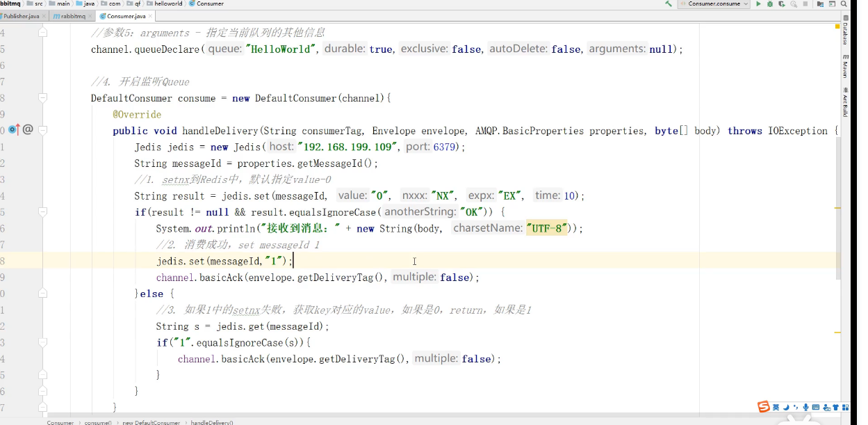
Task: Run the Consumer.consume configuration
Action: tap(758, 4)
